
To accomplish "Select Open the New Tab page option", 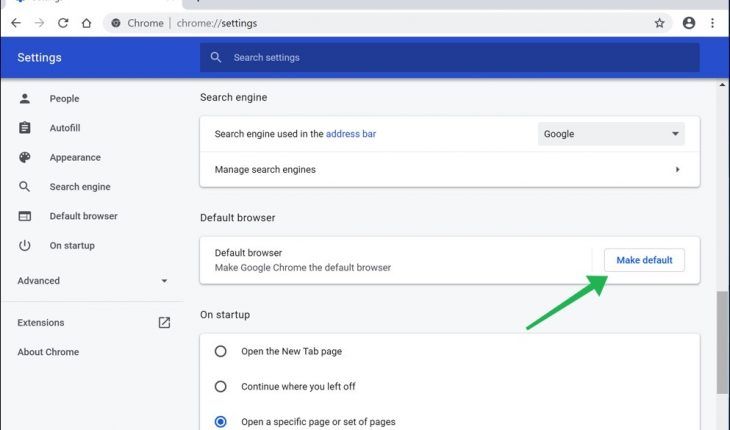I will click(x=220, y=351).
